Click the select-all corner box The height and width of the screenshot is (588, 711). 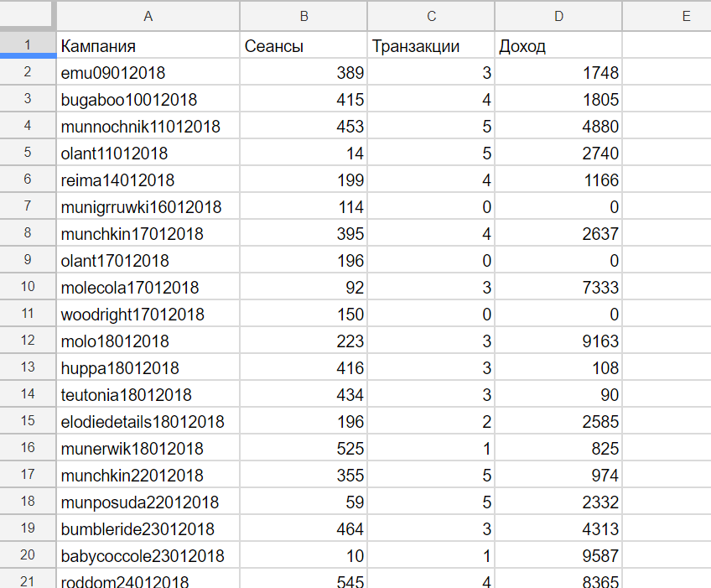coord(27,16)
